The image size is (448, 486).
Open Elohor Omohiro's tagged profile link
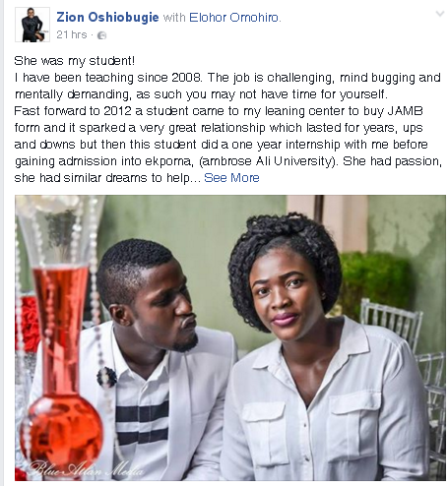tap(234, 18)
